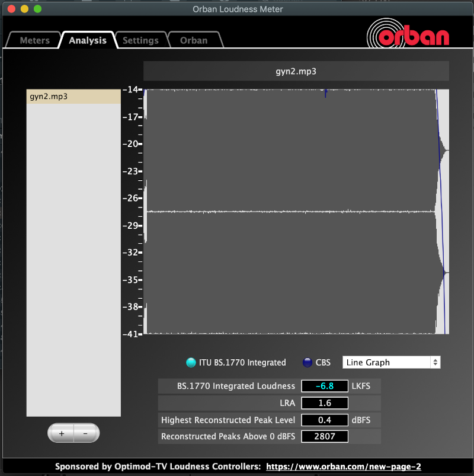The height and width of the screenshot is (476, 474).
Task: Minimize the Orban Loudness Meter window
Action: [x=24, y=9]
